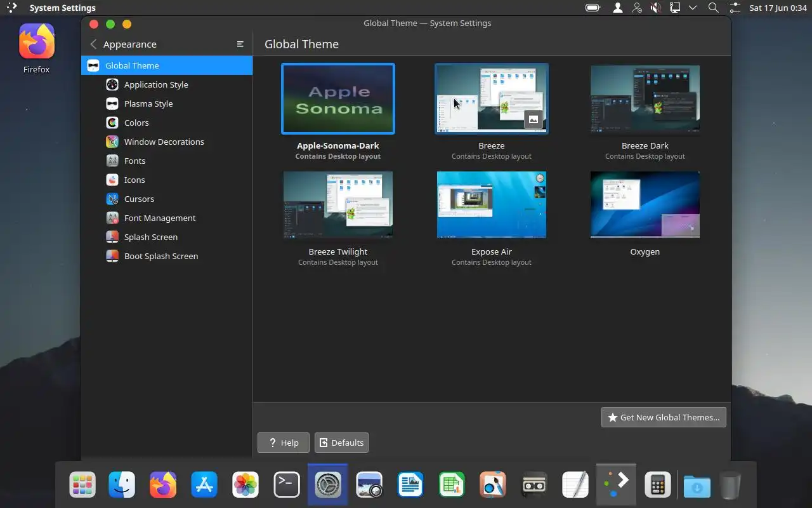Screen dimensions: 812x508
Task: Click the System Settings gear in the dock
Action: (x=328, y=485)
